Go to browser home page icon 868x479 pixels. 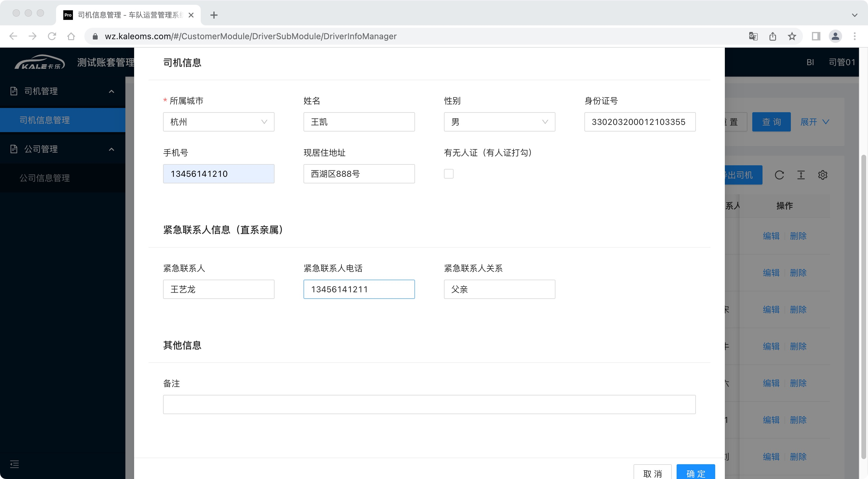pos(71,36)
